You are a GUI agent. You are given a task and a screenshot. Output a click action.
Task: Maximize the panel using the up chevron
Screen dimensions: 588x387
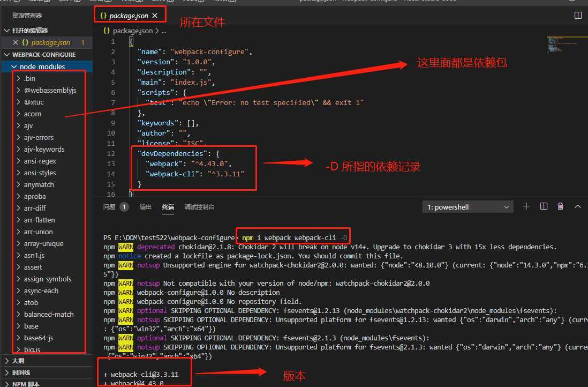[577, 206]
